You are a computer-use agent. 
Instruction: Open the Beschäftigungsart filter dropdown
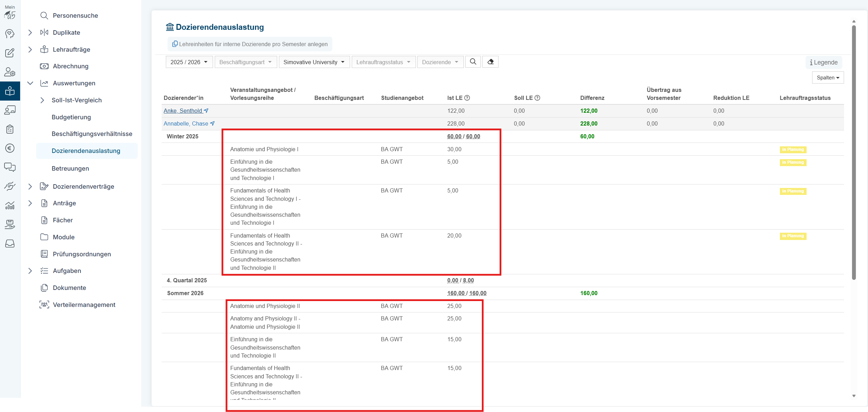[245, 62]
